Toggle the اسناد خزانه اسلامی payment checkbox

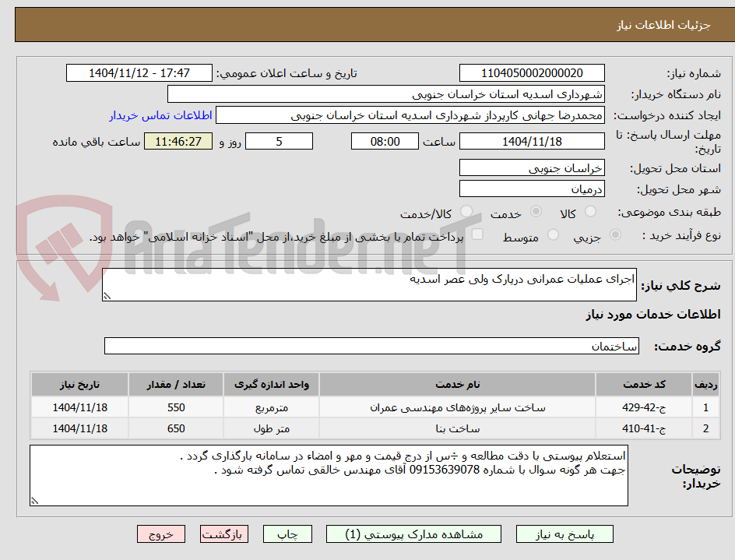(477, 234)
